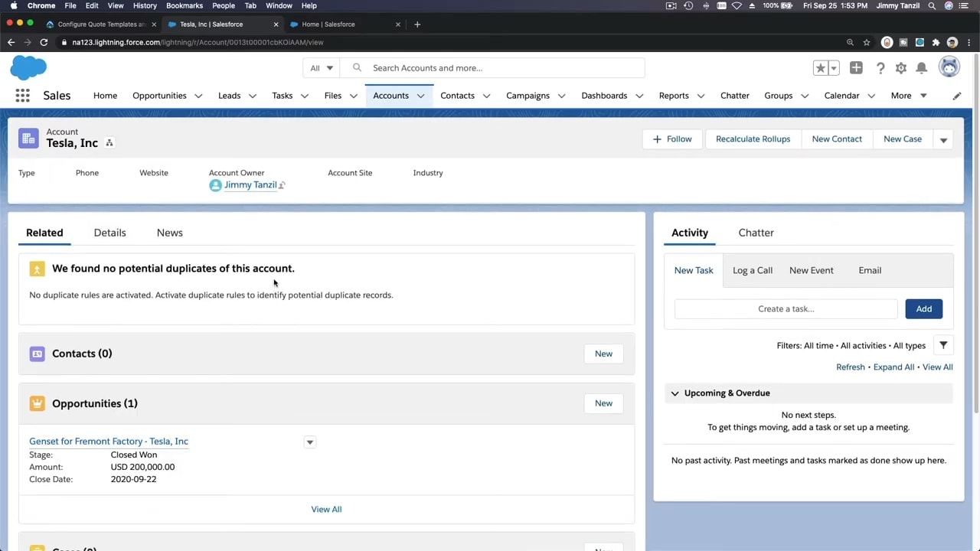
Task: Open Chrome extensions puzzle icon
Action: coord(936,42)
